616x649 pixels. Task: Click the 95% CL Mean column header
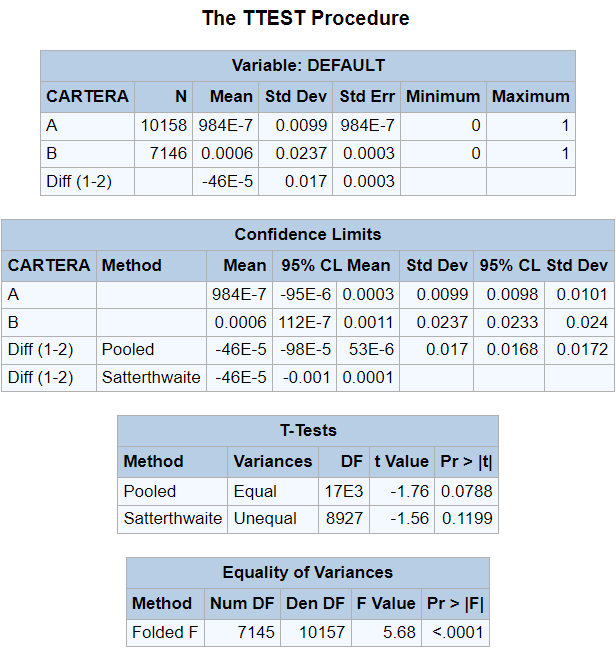[336, 266]
